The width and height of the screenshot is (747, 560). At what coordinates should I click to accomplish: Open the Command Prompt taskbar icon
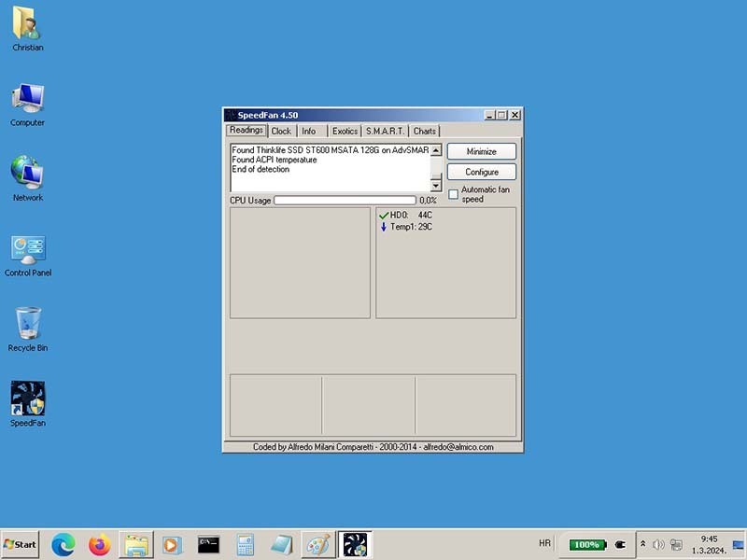[x=208, y=544]
